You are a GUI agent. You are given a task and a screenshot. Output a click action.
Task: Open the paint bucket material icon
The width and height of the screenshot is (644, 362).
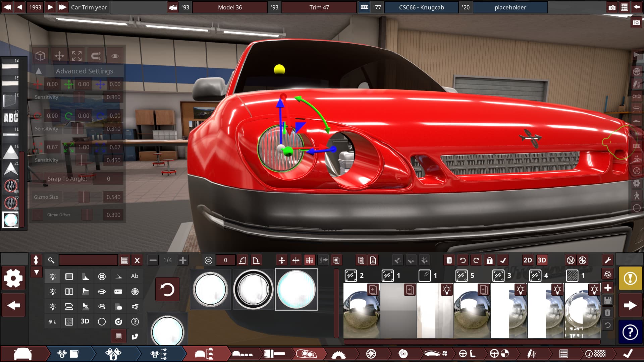607,274
